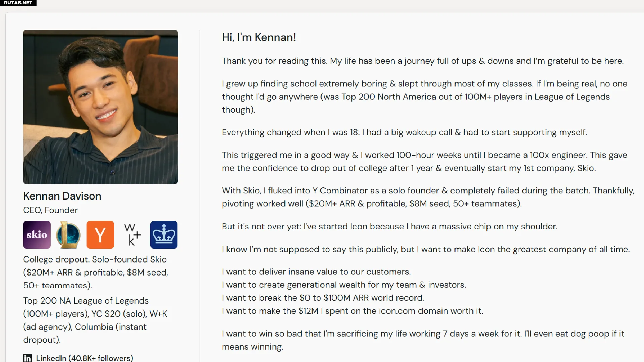Open the LinkedIn (40.8K+ followers) link

(x=85, y=358)
